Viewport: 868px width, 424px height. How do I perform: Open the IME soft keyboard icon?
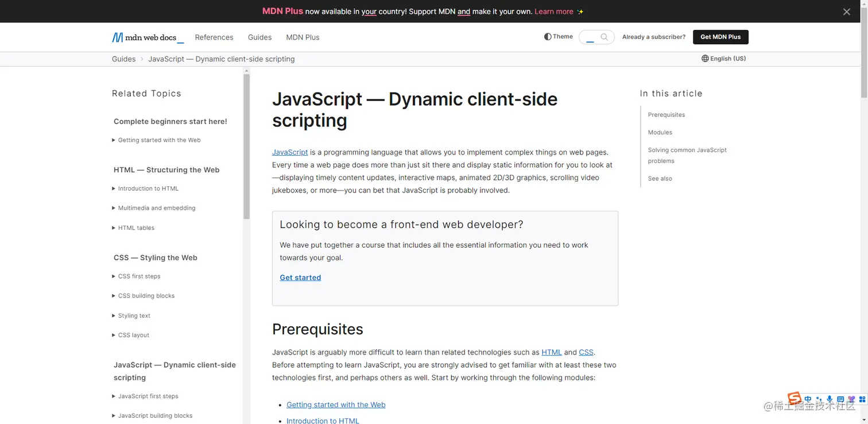[x=840, y=399]
